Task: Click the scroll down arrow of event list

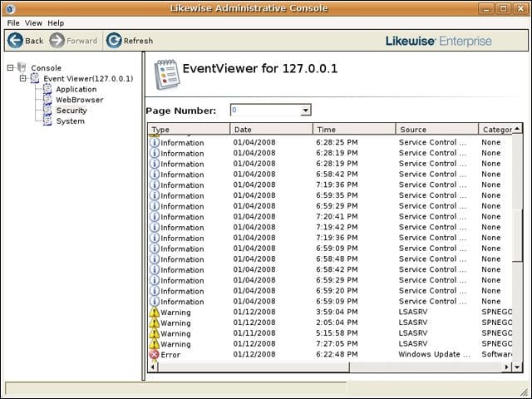Action: pyautogui.click(x=517, y=367)
